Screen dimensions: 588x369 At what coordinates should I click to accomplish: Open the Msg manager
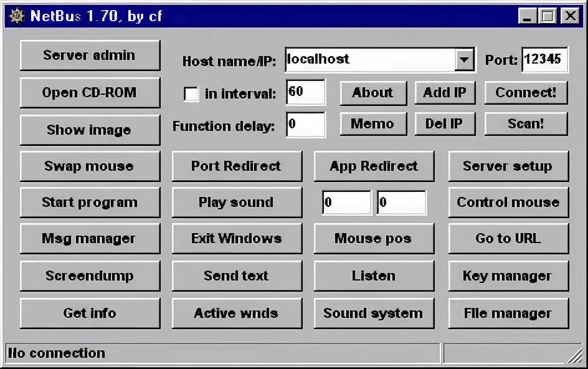coord(90,238)
